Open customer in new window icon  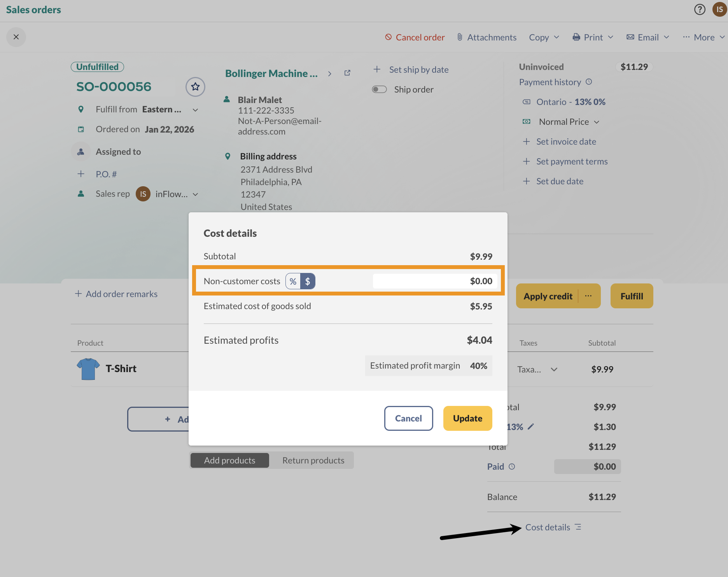pos(347,73)
